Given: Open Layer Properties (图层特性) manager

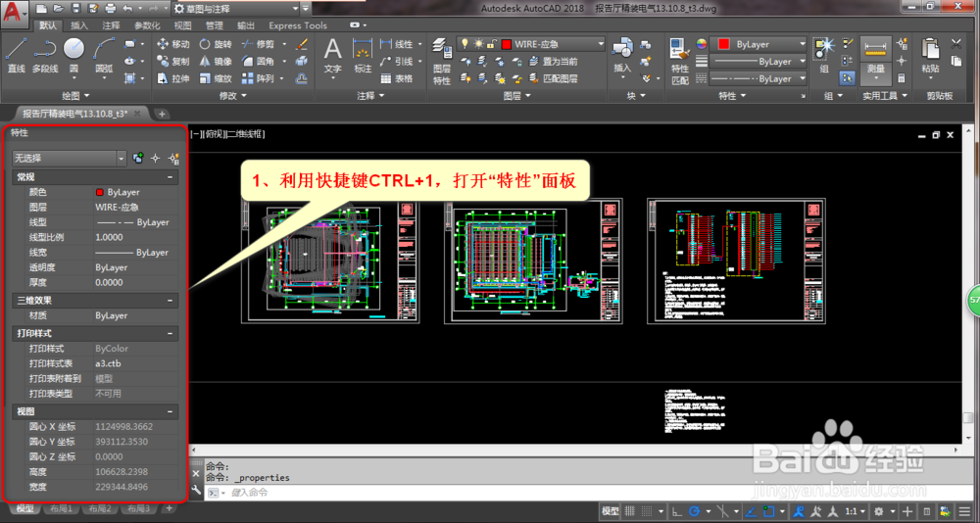Looking at the screenshot, I should [442, 62].
